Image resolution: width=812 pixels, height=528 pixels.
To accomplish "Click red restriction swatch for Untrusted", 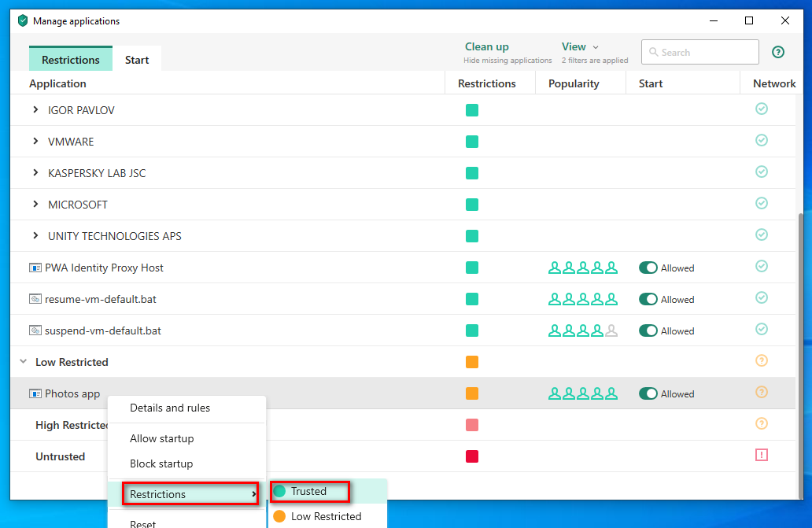I will pos(472,456).
